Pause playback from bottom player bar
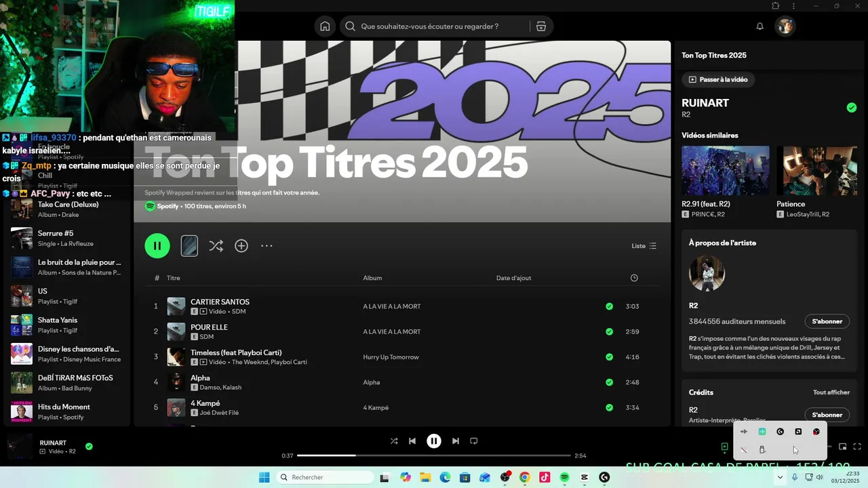This screenshot has height=488, width=868. [434, 441]
